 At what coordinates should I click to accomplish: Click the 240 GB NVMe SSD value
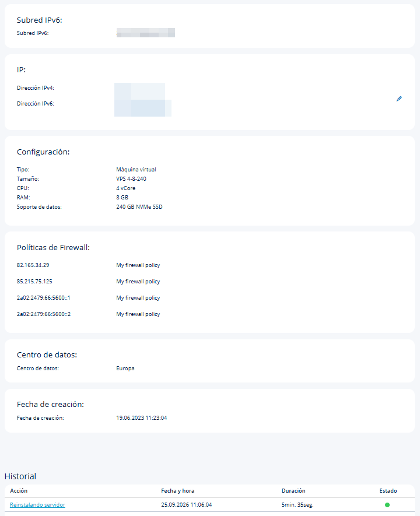139,206
